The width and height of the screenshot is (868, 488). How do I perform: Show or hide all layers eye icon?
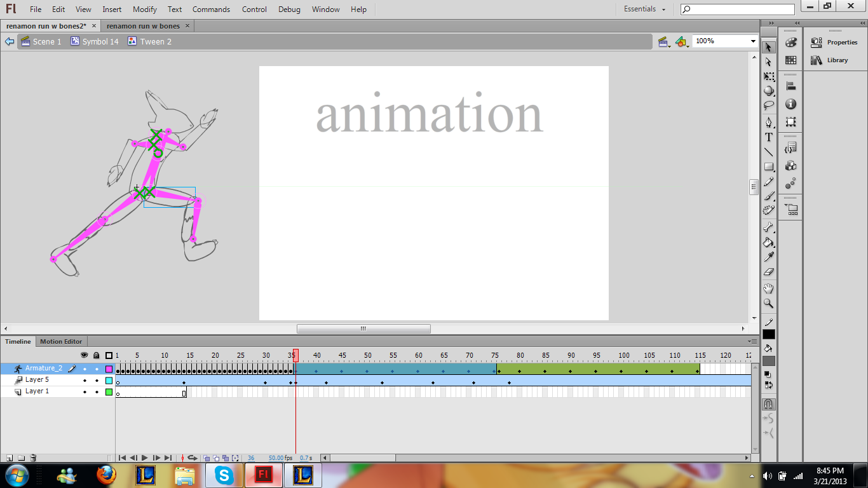(84, 355)
